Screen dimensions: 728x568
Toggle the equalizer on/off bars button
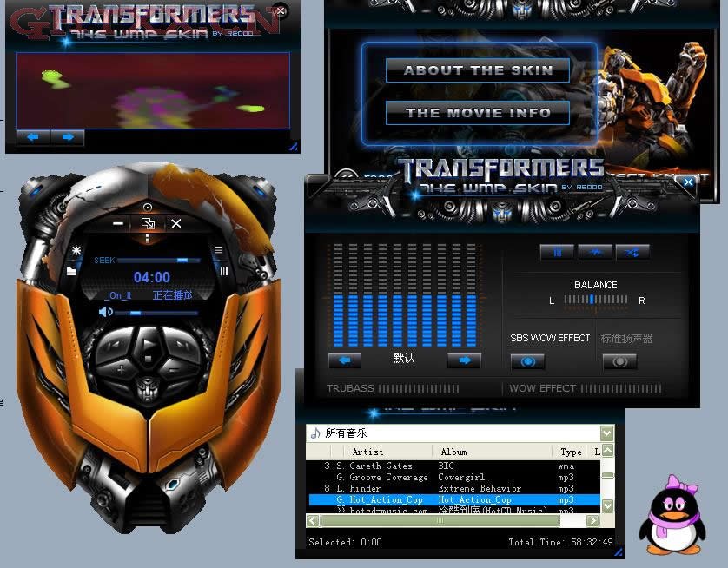(557, 253)
